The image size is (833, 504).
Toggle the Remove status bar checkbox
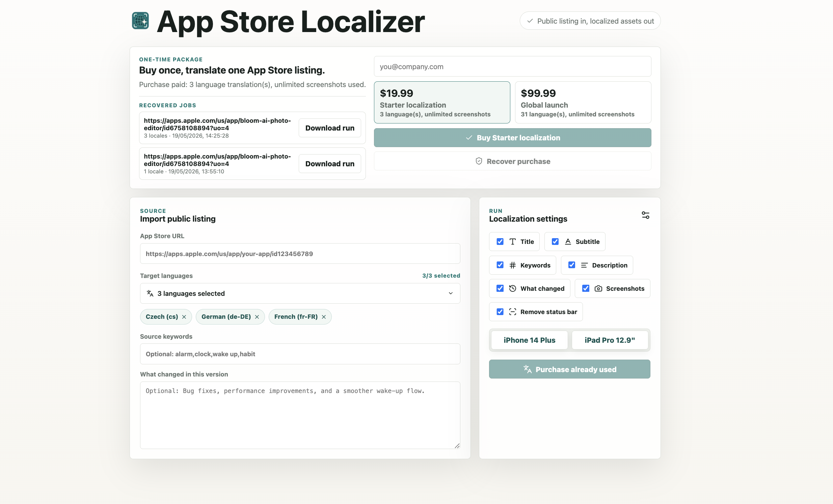(500, 311)
